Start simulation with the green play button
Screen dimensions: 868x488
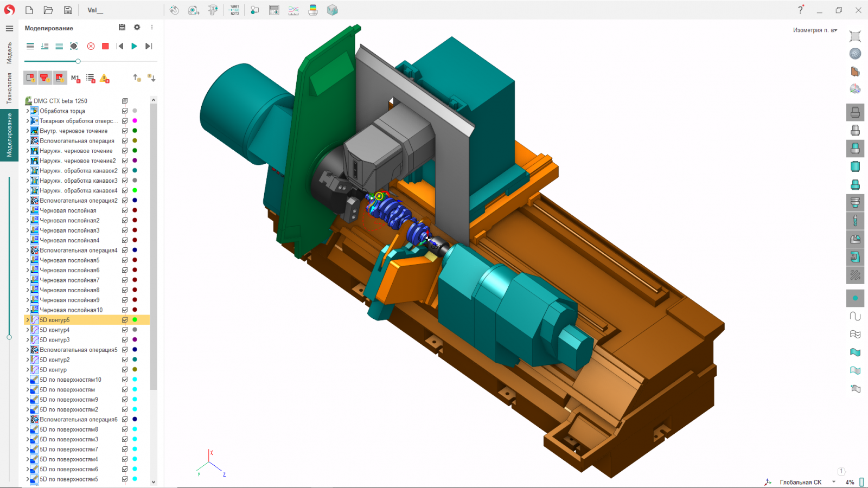[134, 46]
